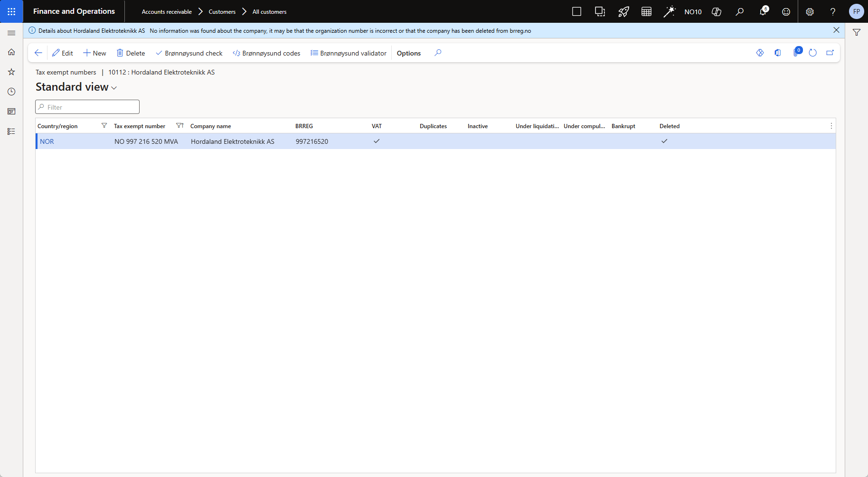
Task: Close the information message bar
Action: coord(837,30)
